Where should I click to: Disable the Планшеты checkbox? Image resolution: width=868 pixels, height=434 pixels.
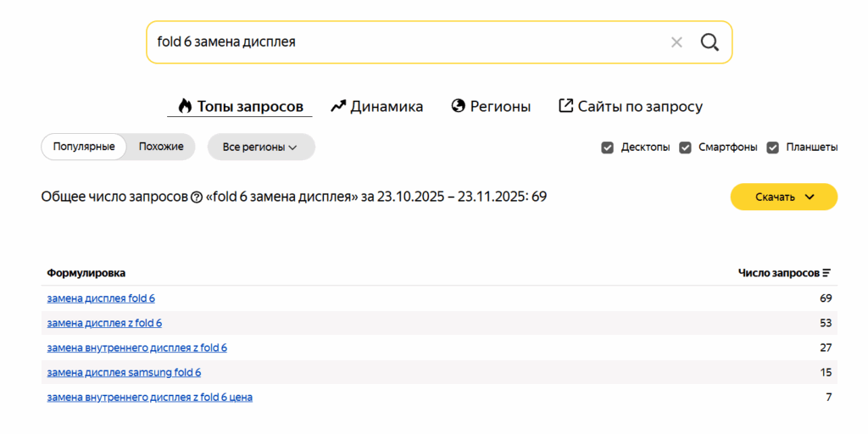tap(772, 147)
